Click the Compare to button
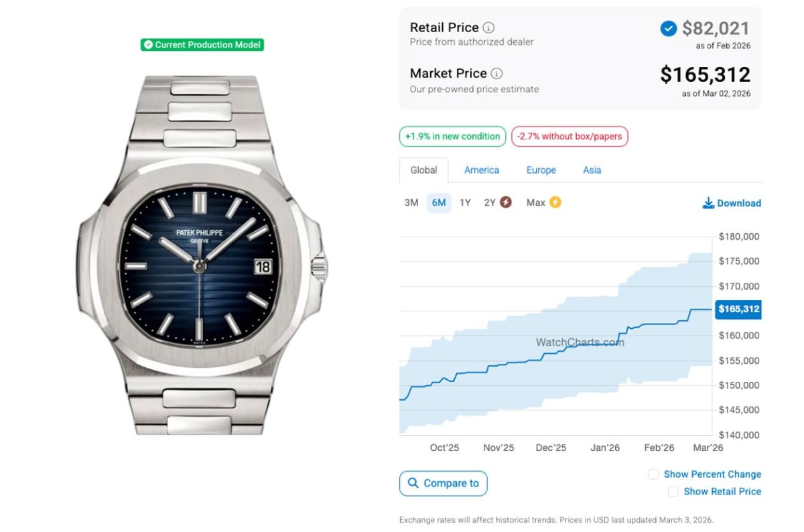804x532 pixels. coord(444,483)
